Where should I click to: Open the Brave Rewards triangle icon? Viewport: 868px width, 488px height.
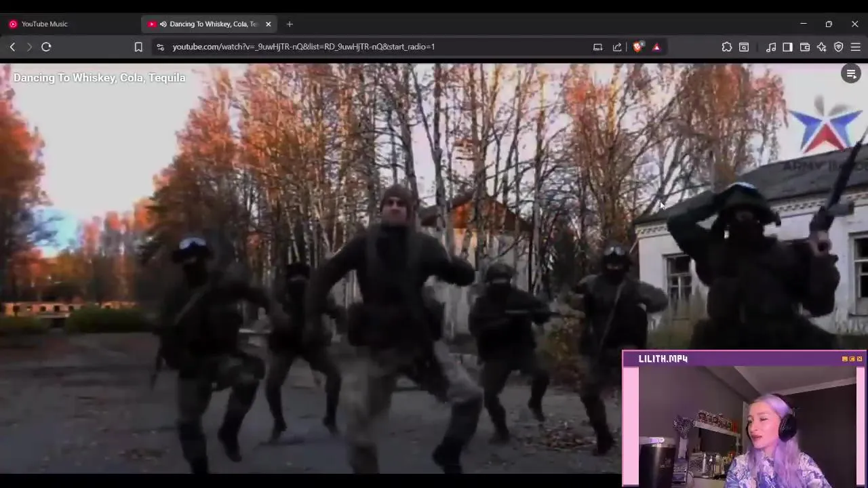(x=656, y=47)
